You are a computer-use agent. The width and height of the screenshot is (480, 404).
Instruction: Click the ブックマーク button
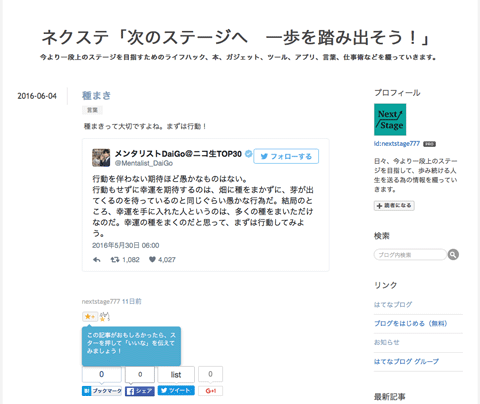102,391
